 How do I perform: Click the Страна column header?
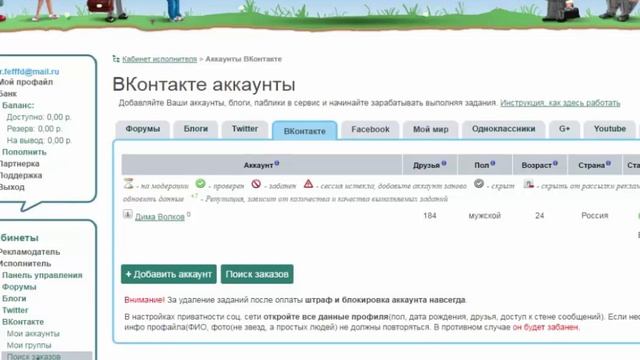pyautogui.click(x=595, y=165)
